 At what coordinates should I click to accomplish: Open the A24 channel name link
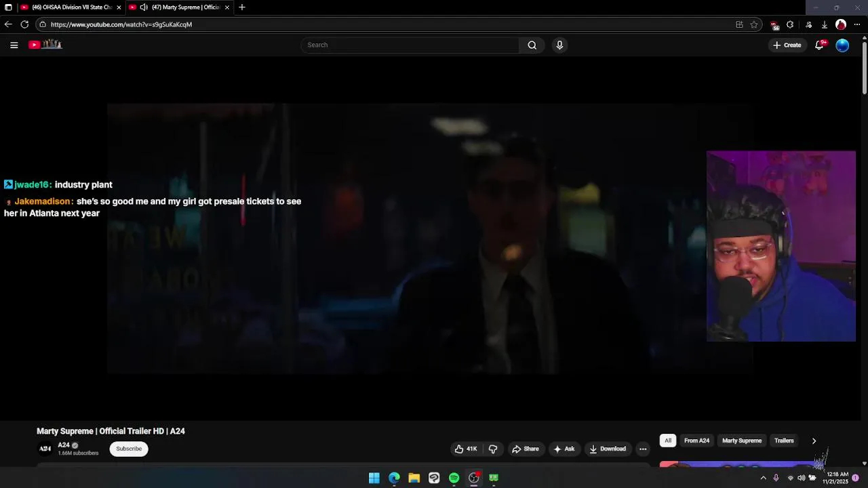tap(64, 445)
